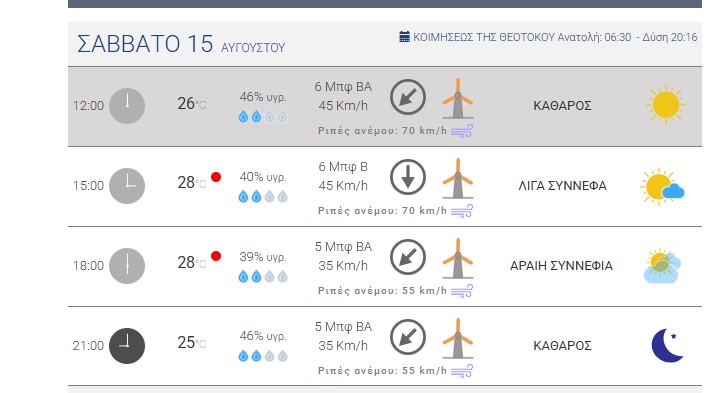Viewport: 721px width, 393px height.
Task: Click the sunny weather icon at 12:00
Action: click(x=665, y=105)
